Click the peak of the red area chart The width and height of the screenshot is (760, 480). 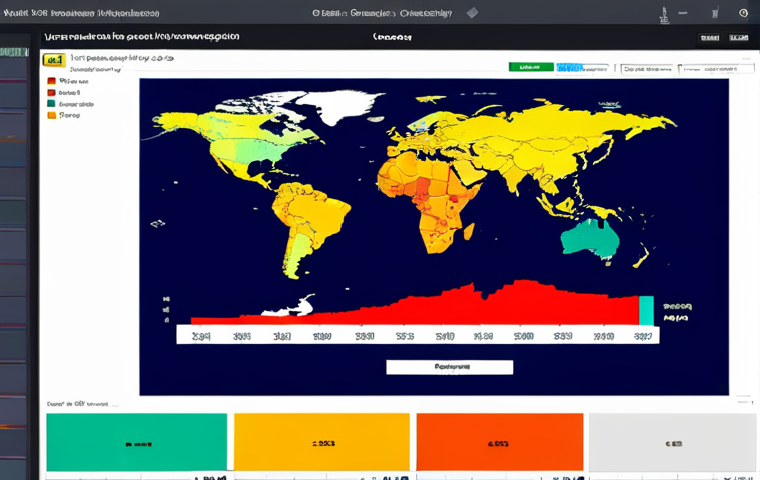point(523,282)
